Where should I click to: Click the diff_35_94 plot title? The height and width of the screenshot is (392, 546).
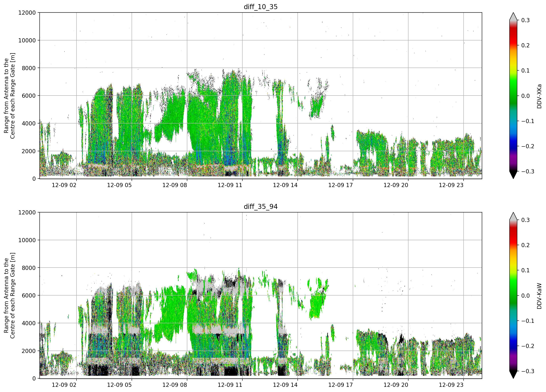pyautogui.click(x=260, y=207)
